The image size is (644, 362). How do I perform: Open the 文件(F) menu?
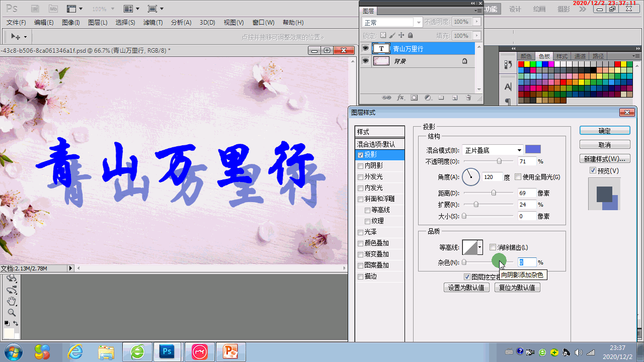point(16,23)
